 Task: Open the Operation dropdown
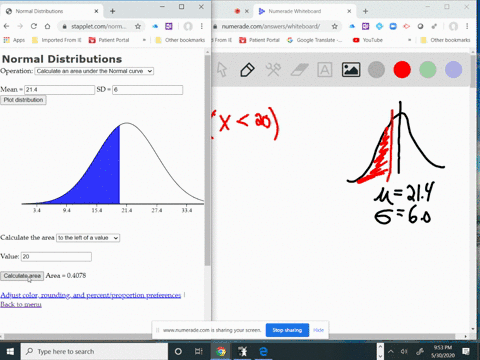94,71
